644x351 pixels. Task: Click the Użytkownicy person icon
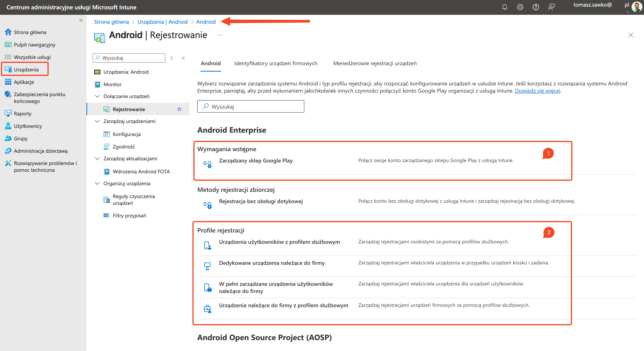[x=8, y=126]
